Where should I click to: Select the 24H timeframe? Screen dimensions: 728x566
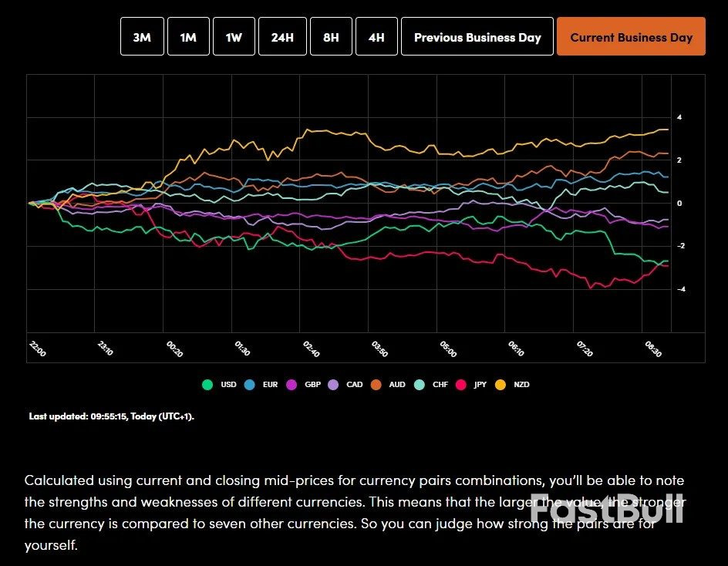click(x=282, y=36)
